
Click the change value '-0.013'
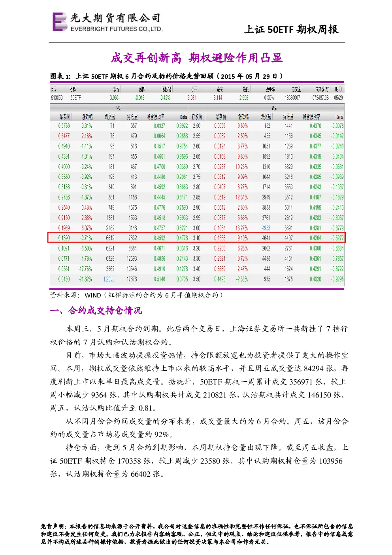[x=139, y=98]
